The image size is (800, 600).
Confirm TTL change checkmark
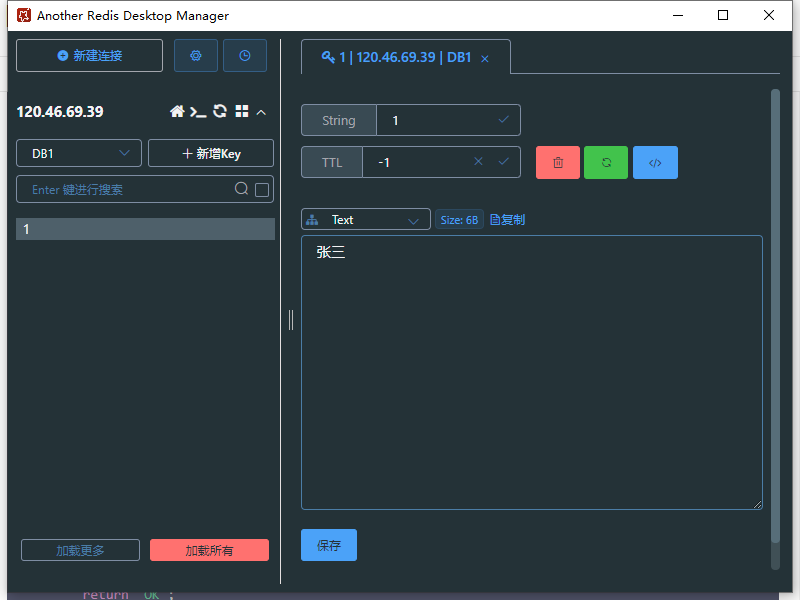[x=504, y=161]
